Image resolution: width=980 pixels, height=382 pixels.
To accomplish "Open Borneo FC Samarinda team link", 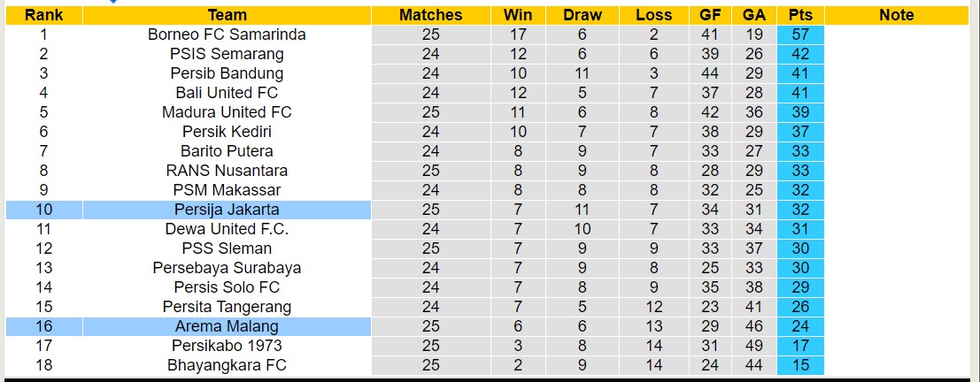I will (227, 34).
